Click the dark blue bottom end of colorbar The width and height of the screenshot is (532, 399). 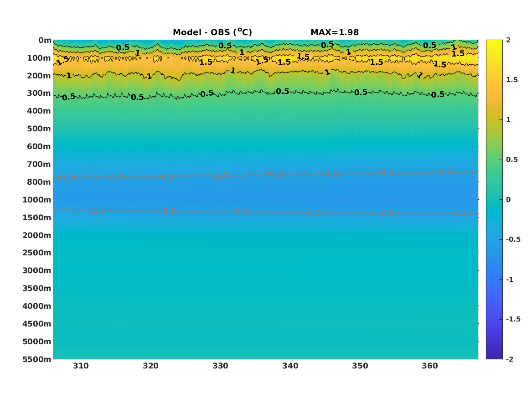(494, 356)
